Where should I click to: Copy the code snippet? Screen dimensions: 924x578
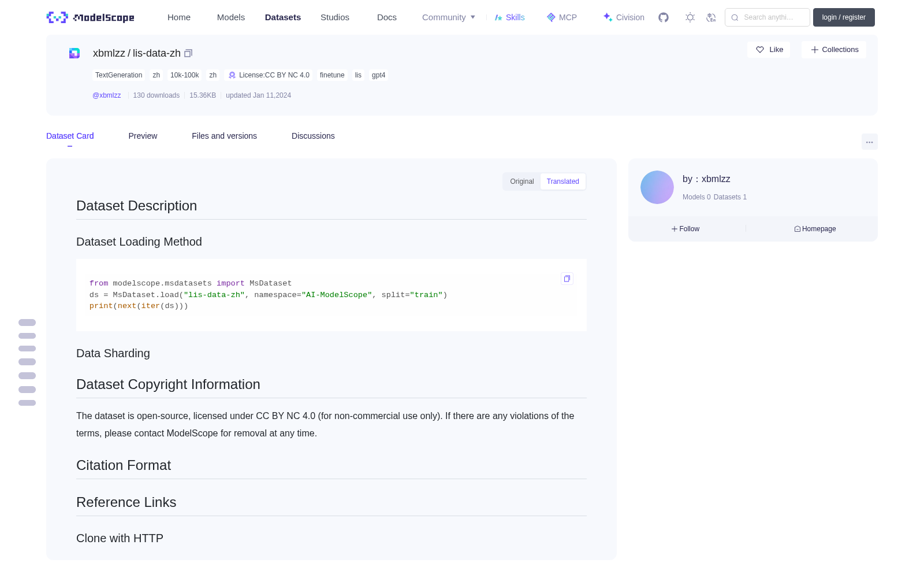[567, 279]
